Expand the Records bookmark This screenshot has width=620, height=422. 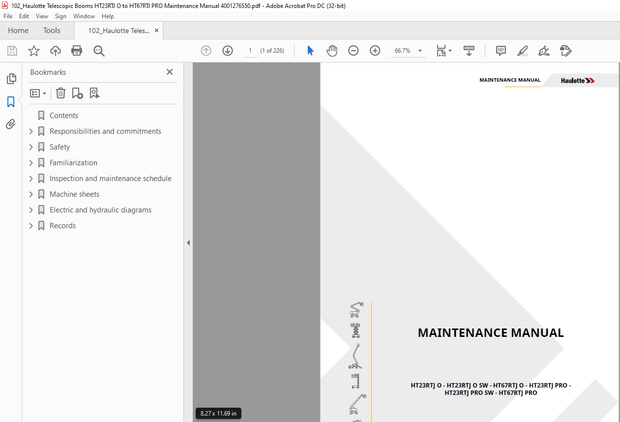[31, 226]
